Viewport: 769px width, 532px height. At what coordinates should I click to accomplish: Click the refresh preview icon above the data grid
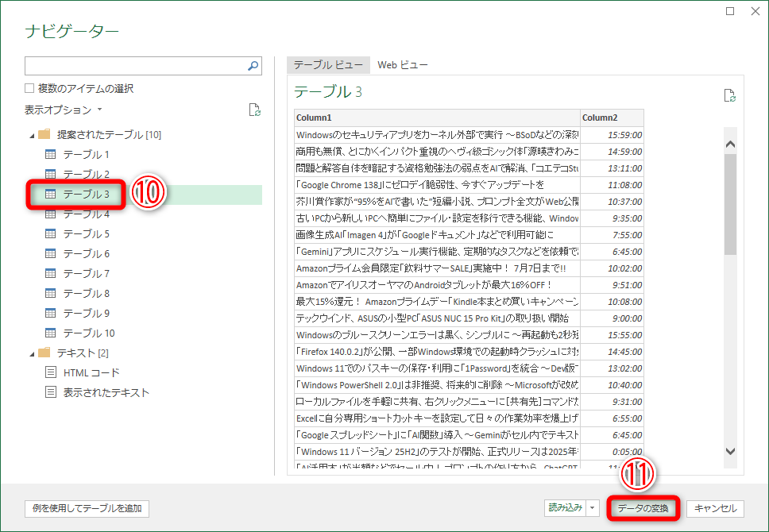pos(730,94)
